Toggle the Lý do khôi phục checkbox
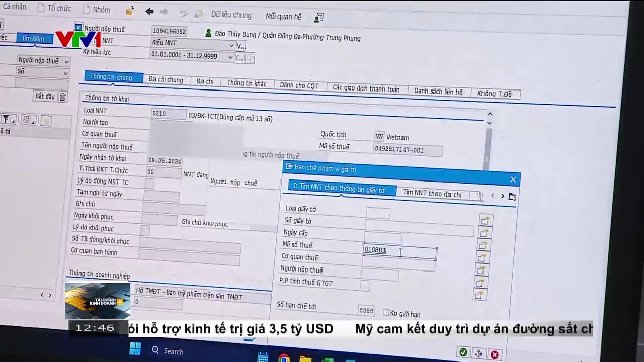644x362 pixels. tap(145, 230)
